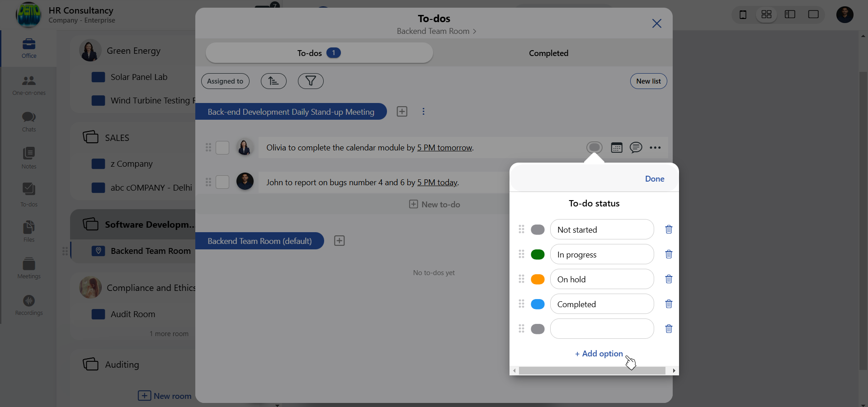Add to-do to Stand-up Meeting list
Image resolution: width=868 pixels, height=407 pixels.
coord(402,112)
